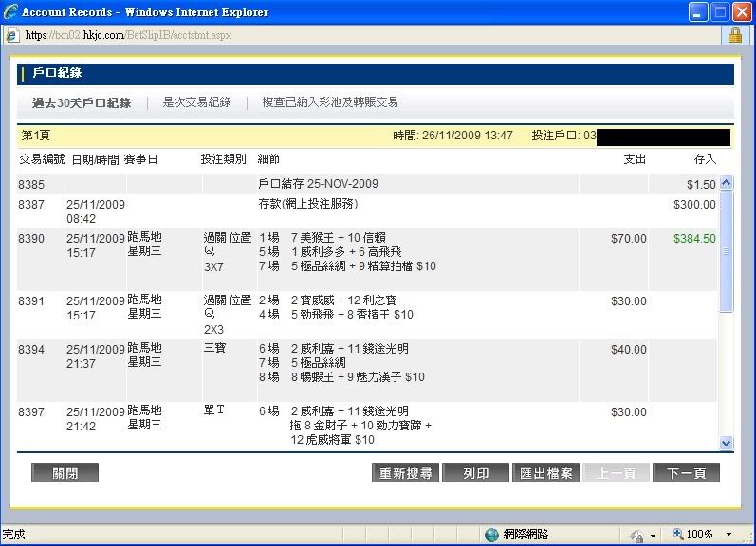Click the page icon beside the URL
The height and width of the screenshot is (546, 756).
pos(10,35)
